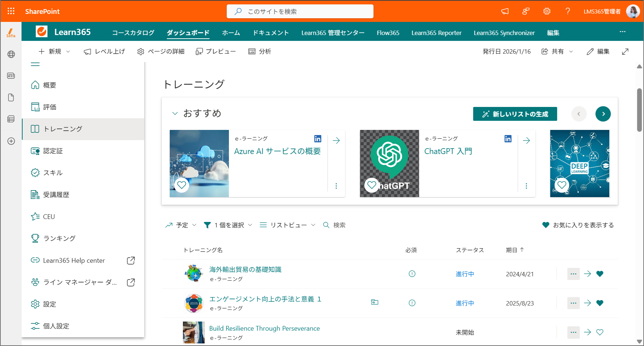Open the 予定 view dropdown
The height and width of the screenshot is (346, 644).
click(181, 225)
